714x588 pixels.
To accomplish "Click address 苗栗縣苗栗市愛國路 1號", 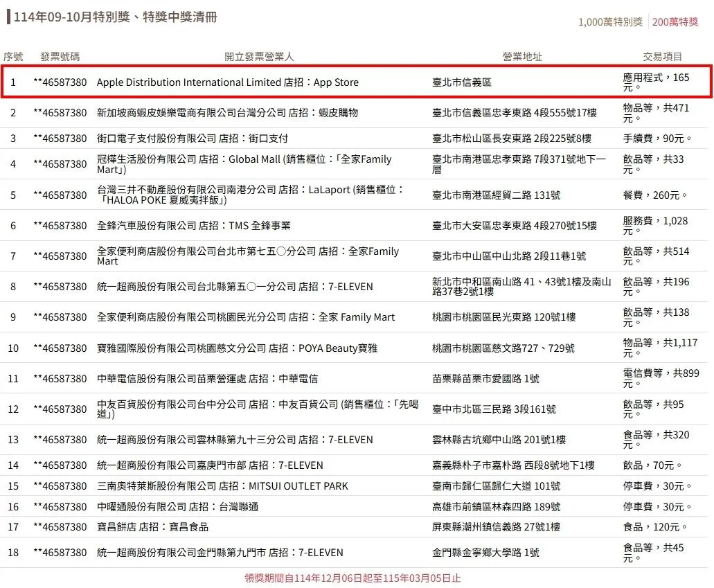I will (x=486, y=379).
